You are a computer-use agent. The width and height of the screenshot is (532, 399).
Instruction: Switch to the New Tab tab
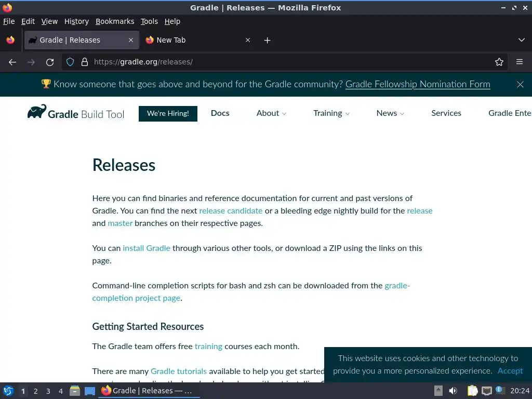click(x=197, y=40)
